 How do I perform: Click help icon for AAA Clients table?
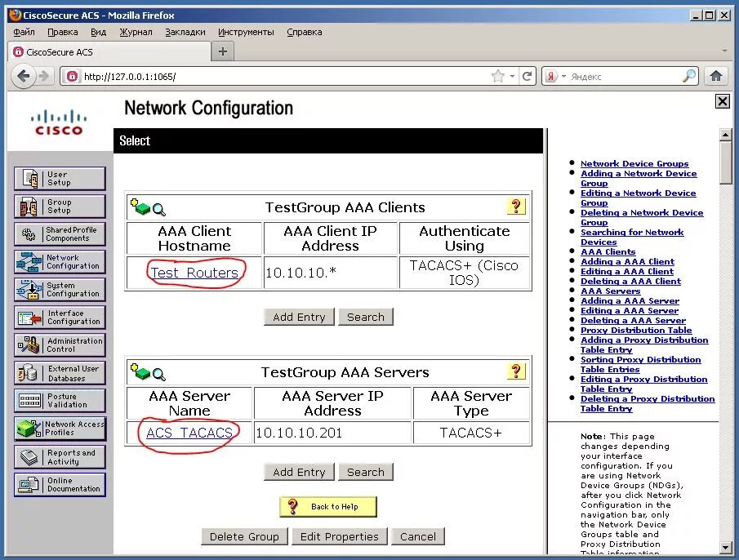(516, 207)
